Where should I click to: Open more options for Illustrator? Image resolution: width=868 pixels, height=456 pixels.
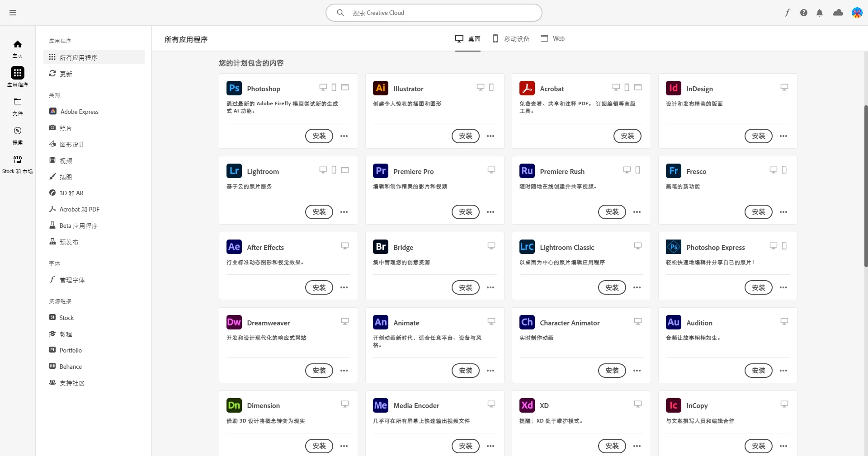tap(491, 136)
